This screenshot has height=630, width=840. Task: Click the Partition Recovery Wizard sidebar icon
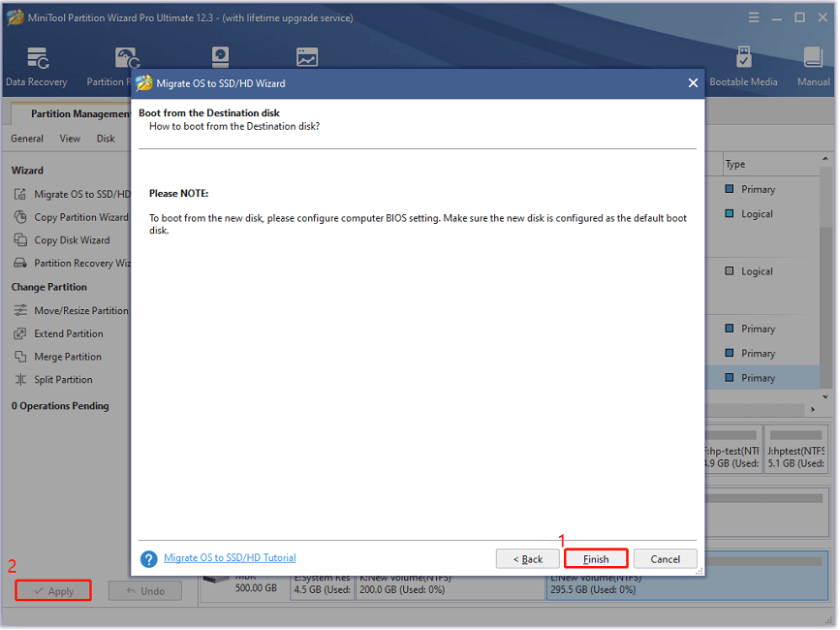19,263
